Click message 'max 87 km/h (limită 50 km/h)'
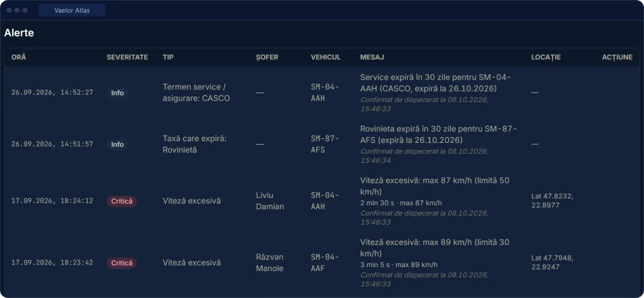The width and height of the screenshot is (644, 298). (x=435, y=186)
